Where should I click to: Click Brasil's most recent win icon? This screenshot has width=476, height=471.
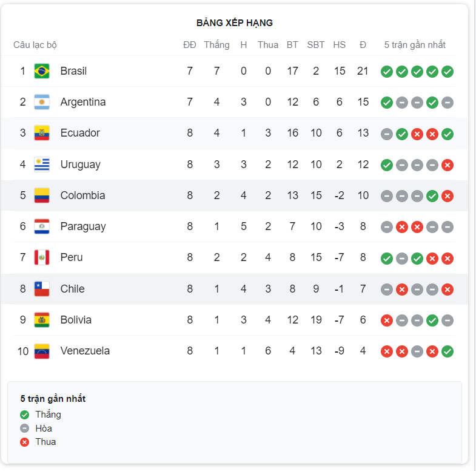[447, 72]
